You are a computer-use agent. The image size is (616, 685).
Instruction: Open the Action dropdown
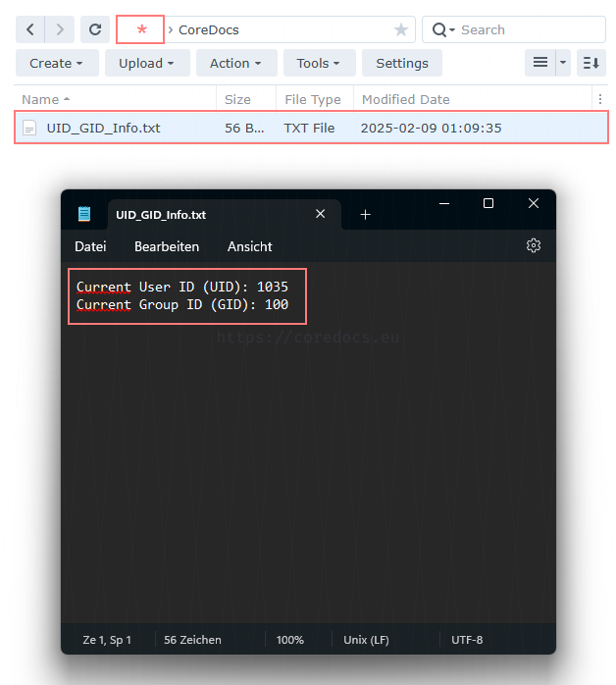click(236, 63)
